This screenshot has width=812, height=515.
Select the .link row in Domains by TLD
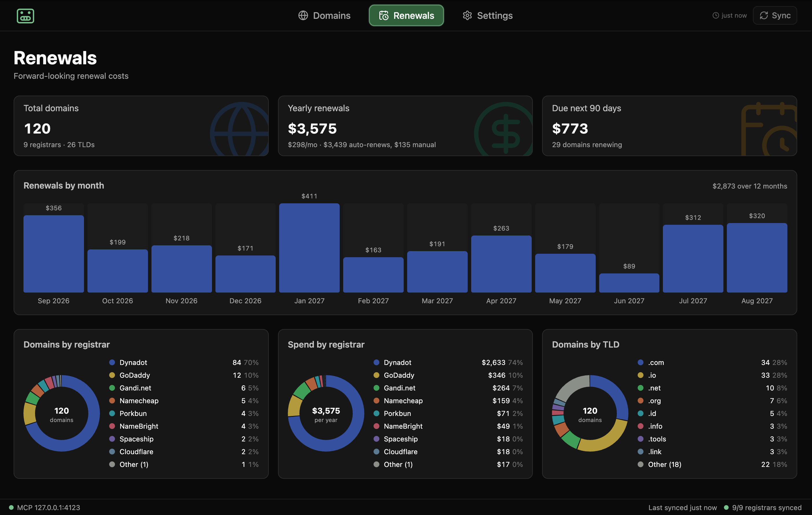(712, 452)
